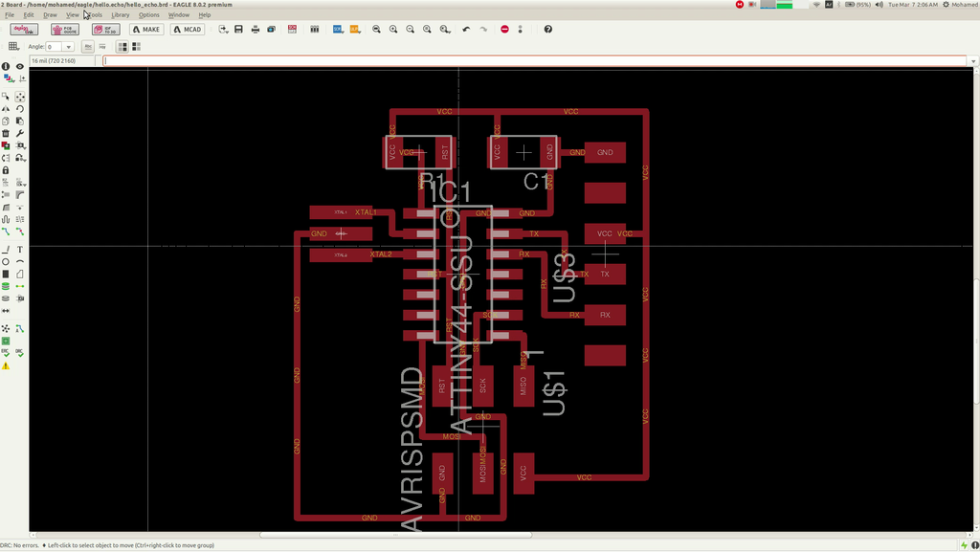Open the zoom select dropdown
980x552 pixels.
pyautogui.click(x=444, y=30)
